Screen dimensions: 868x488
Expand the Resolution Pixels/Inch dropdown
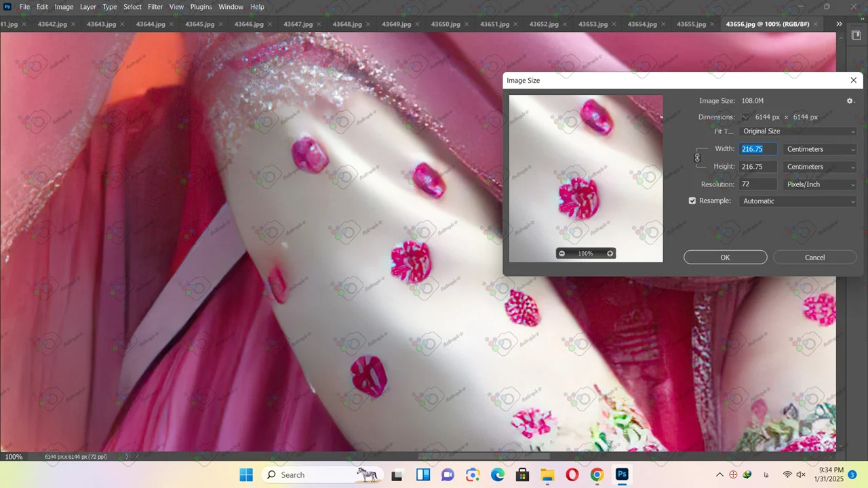click(x=820, y=184)
